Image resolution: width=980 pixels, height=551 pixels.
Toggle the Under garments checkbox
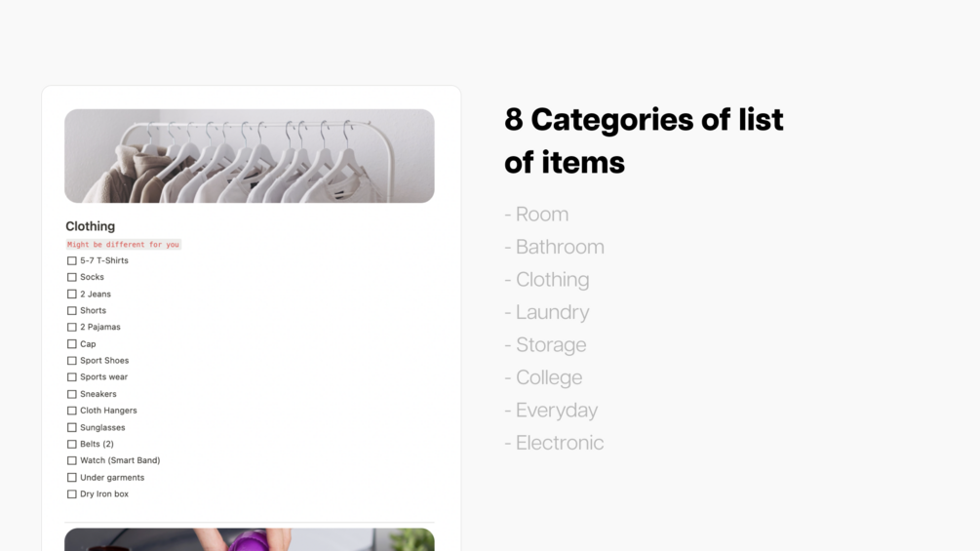click(72, 477)
